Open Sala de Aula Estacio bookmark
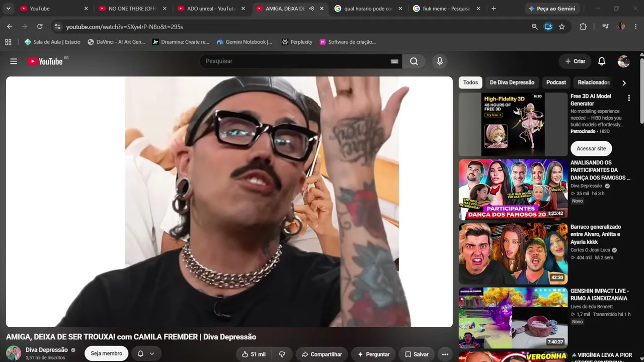 [x=52, y=42]
